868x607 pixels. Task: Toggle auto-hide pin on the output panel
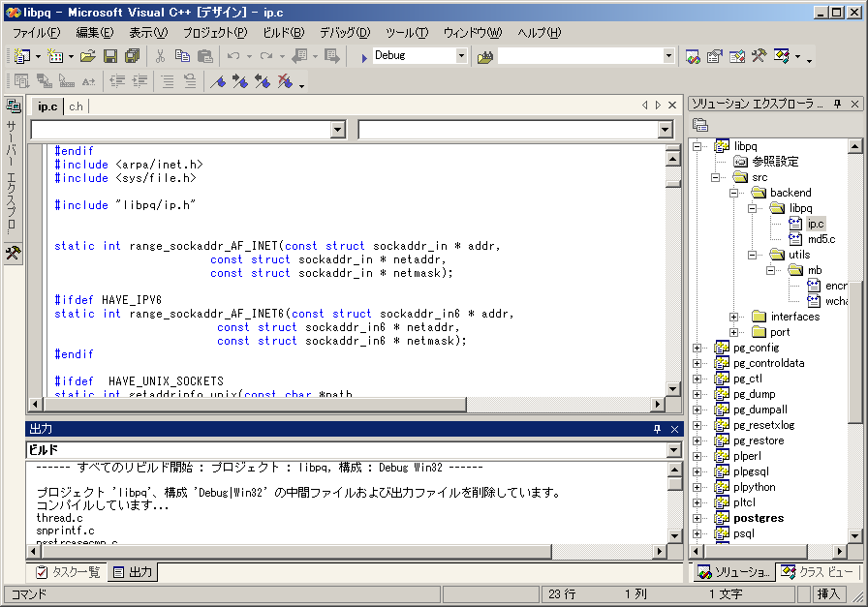657,429
